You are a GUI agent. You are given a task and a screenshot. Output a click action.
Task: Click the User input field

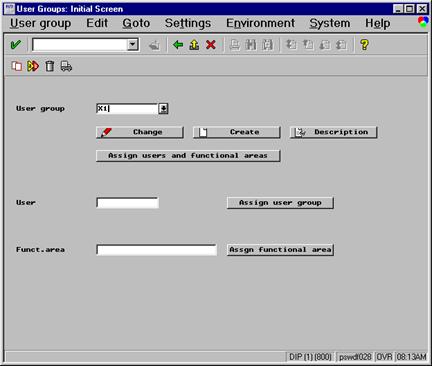[127, 203]
